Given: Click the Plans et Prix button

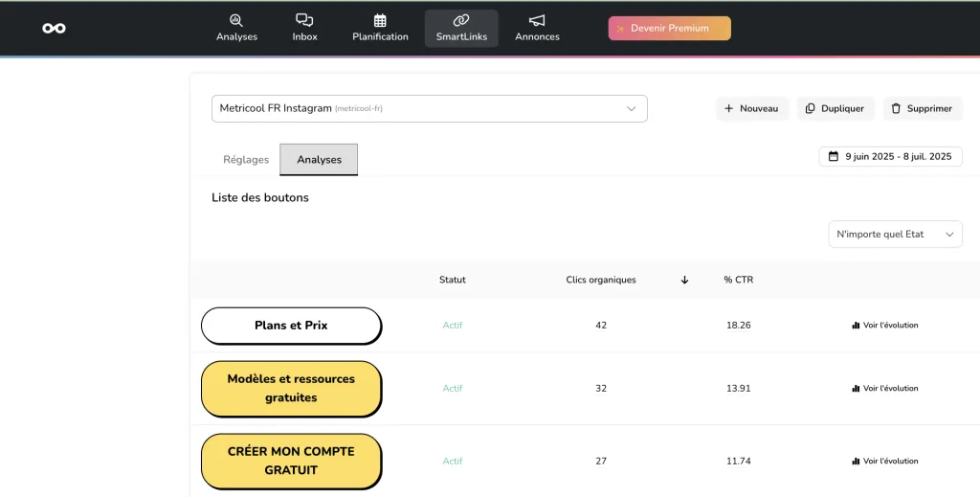Looking at the screenshot, I should [291, 326].
